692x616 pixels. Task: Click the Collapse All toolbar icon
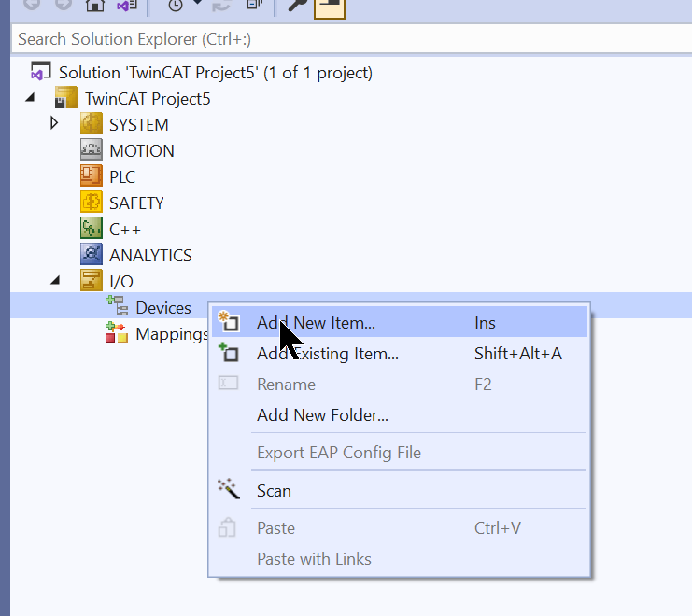click(255, 5)
